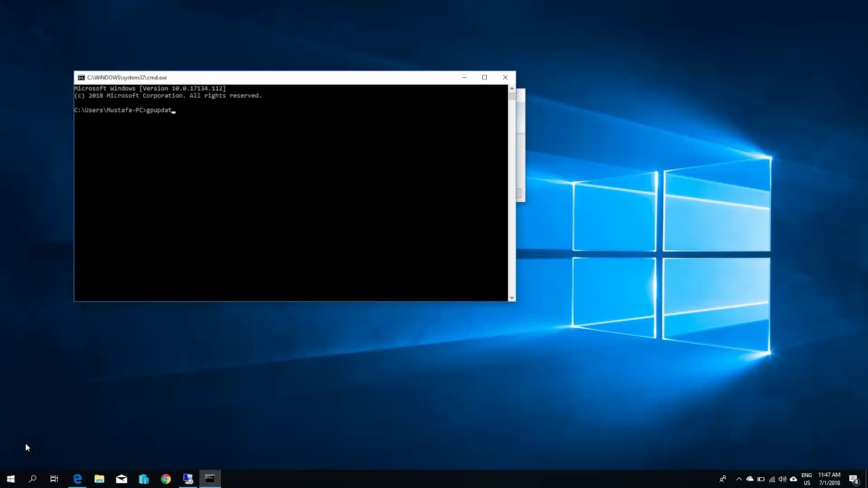868x488 pixels.
Task: Check battery status in tray
Action: click(x=761, y=479)
